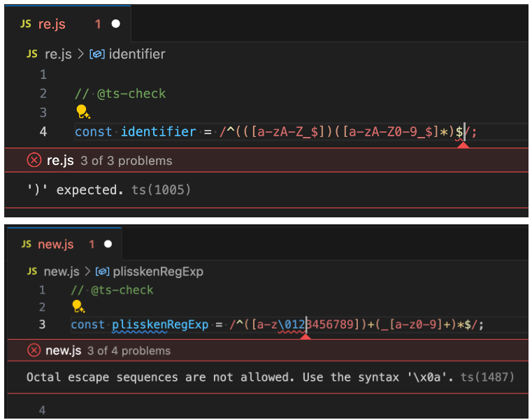Click the // @ts-check comment in re.js
Screen dimensions: 532x420
click(x=120, y=94)
